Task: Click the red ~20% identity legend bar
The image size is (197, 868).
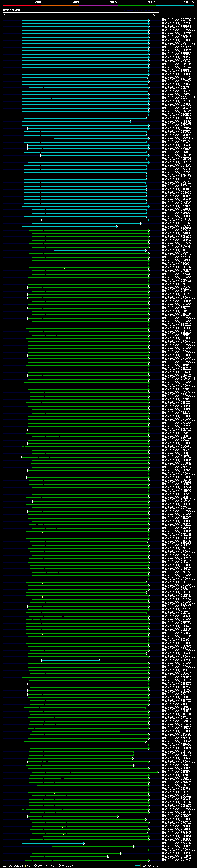Action: 22,6
